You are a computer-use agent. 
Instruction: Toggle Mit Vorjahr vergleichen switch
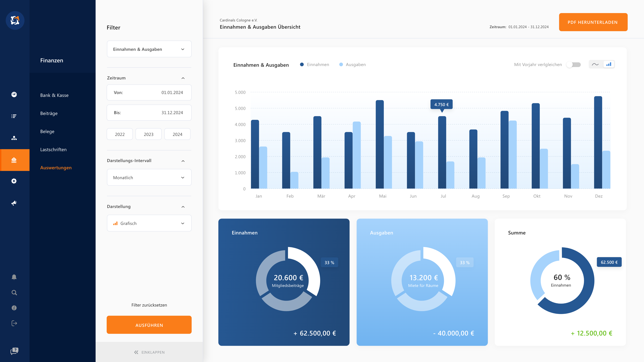pyautogui.click(x=574, y=65)
